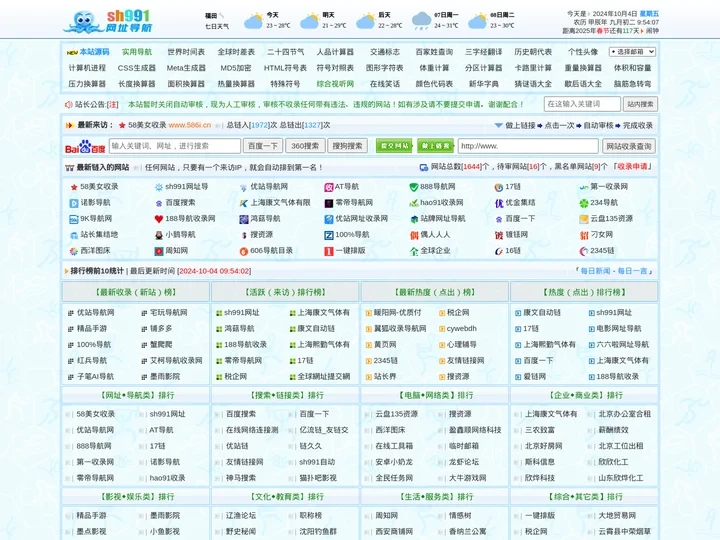Focus the site keyword search field
The width and height of the screenshot is (720, 540).
click(x=582, y=104)
